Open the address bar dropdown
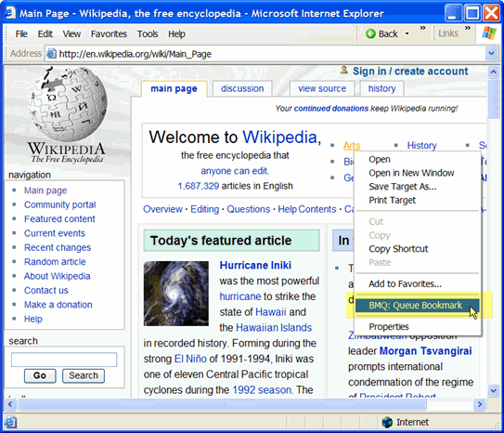The image size is (504, 433). click(491, 53)
